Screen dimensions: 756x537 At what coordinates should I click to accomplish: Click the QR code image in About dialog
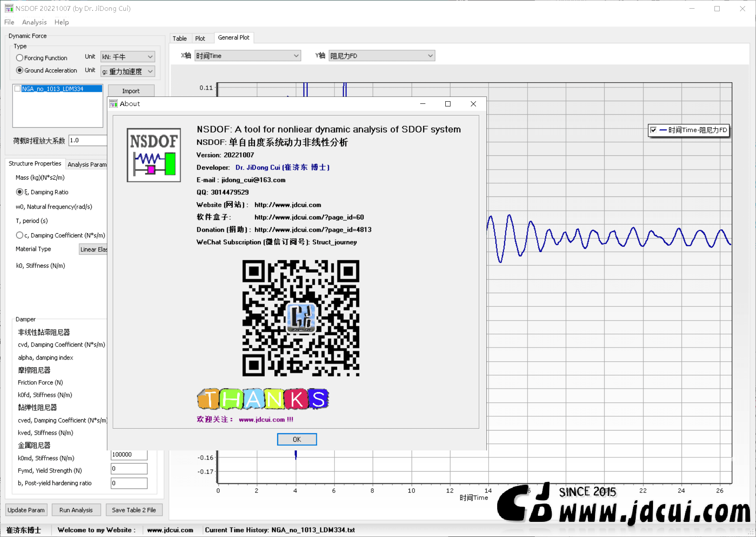pyautogui.click(x=301, y=318)
